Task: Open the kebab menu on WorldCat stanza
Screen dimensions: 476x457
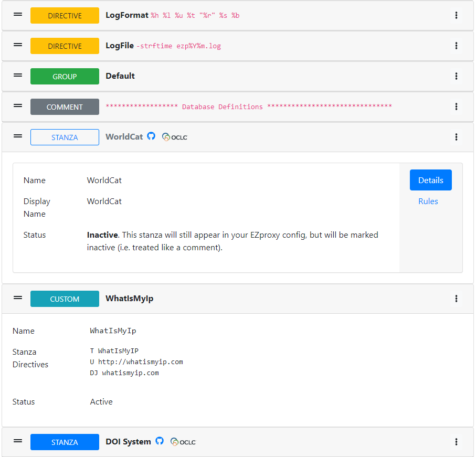Action: 456,137
